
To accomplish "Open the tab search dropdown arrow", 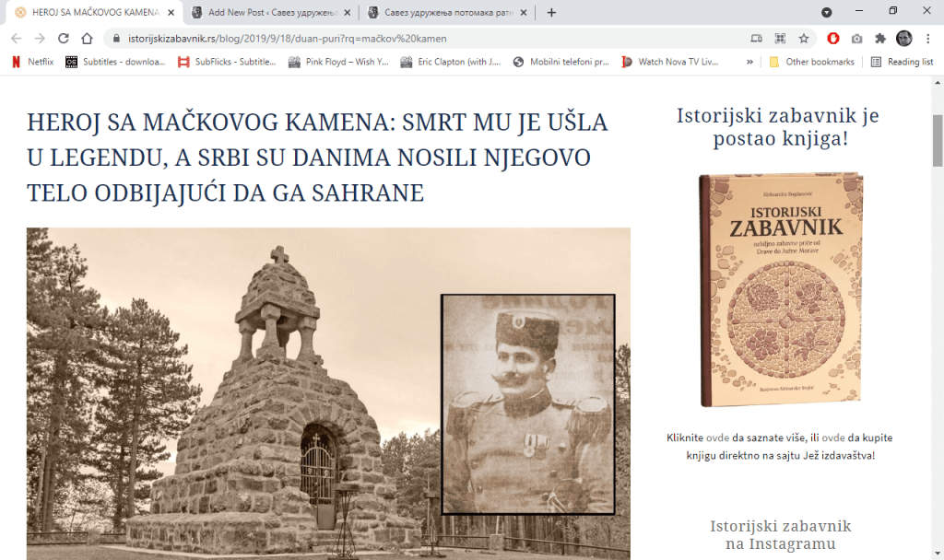I will point(826,12).
